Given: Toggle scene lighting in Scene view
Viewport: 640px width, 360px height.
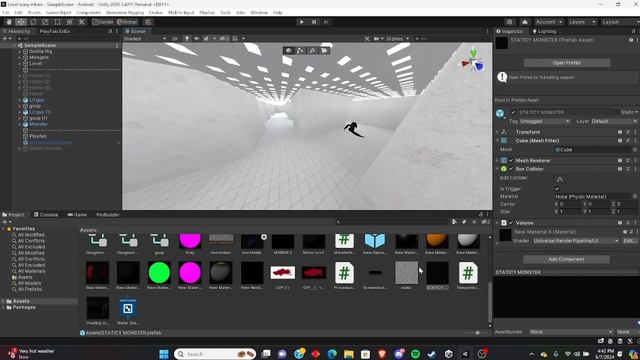Looking at the screenshot, I should click(x=187, y=39).
